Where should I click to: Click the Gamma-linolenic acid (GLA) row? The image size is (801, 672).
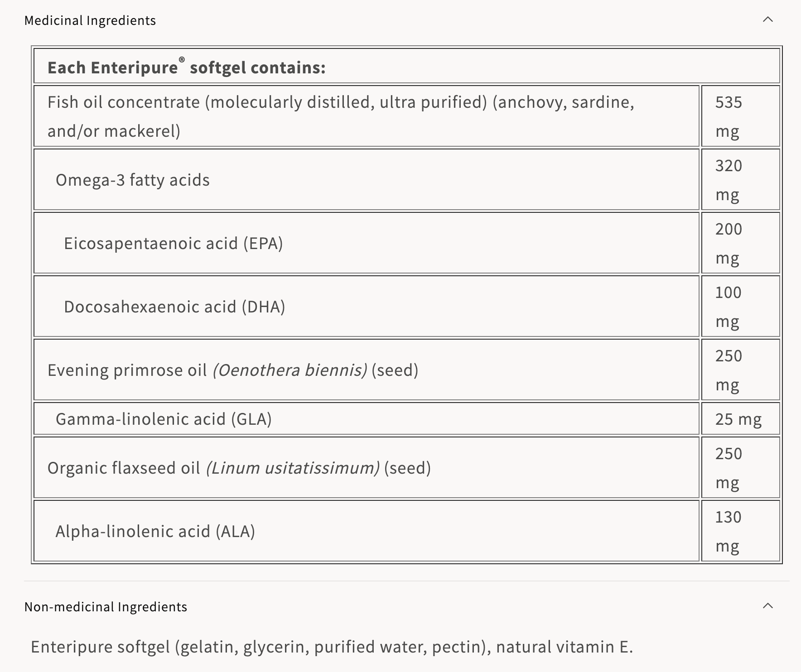coord(164,419)
